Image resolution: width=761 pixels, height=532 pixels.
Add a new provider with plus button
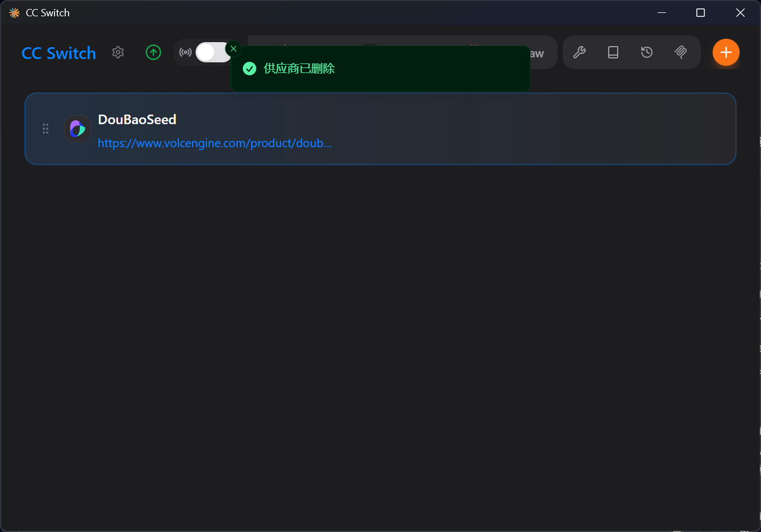pyautogui.click(x=726, y=52)
